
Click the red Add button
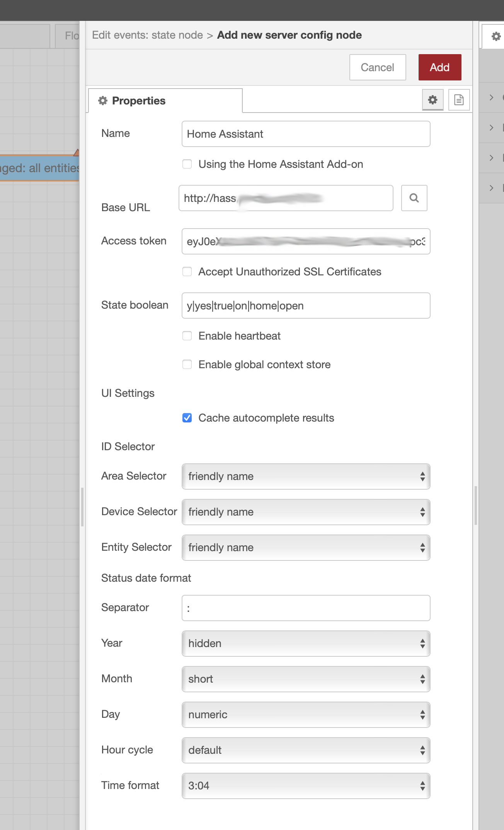[440, 67]
